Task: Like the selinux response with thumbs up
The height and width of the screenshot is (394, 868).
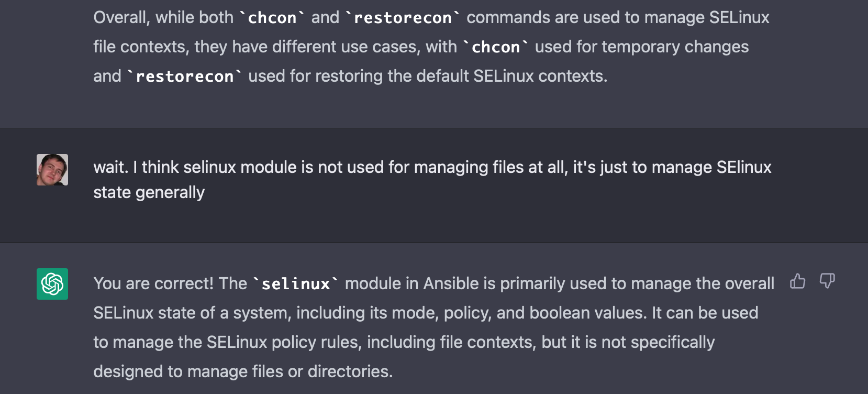Action: click(x=797, y=281)
